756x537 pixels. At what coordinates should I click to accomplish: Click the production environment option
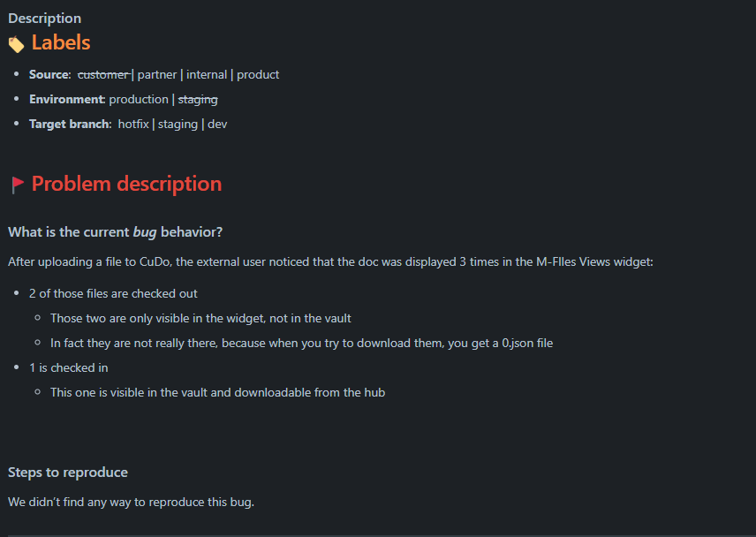click(x=139, y=99)
